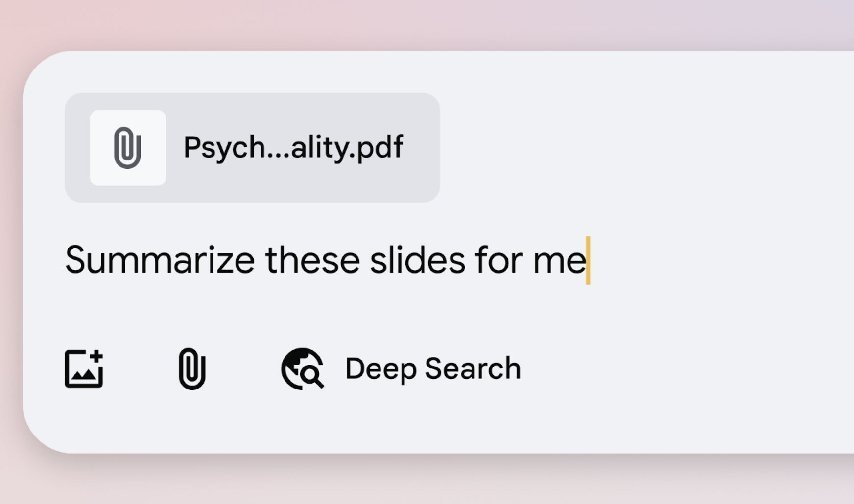Image resolution: width=854 pixels, height=504 pixels.
Task: Place cursor on the word "for"
Action: click(x=499, y=260)
